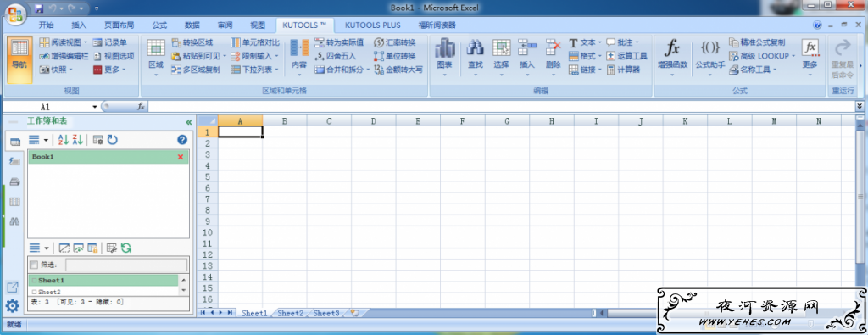
Task: Open 运算工具 operation tools
Action: click(626, 56)
